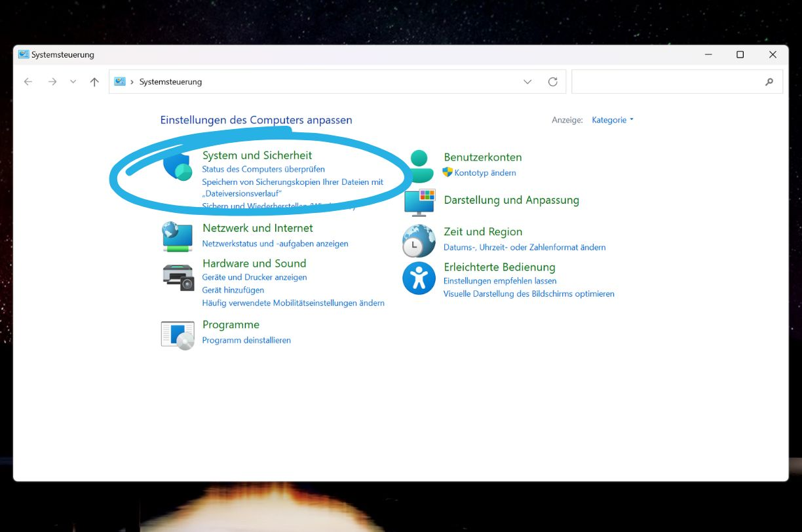Image resolution: width=802 pixels, height=532 pixels.
Task: Click the Anzeige: label
Action: (x=567, y=120)
